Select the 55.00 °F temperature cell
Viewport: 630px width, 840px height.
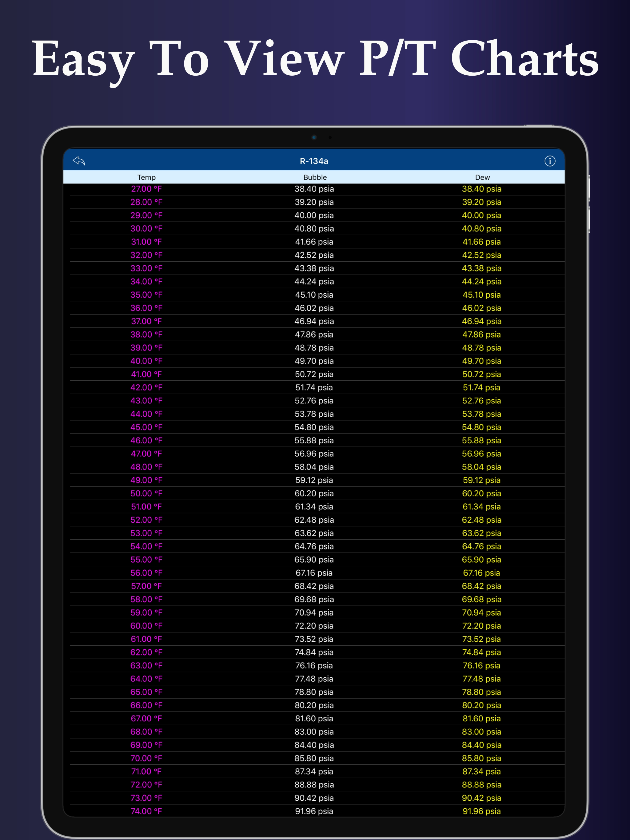[x=146, y=560]
